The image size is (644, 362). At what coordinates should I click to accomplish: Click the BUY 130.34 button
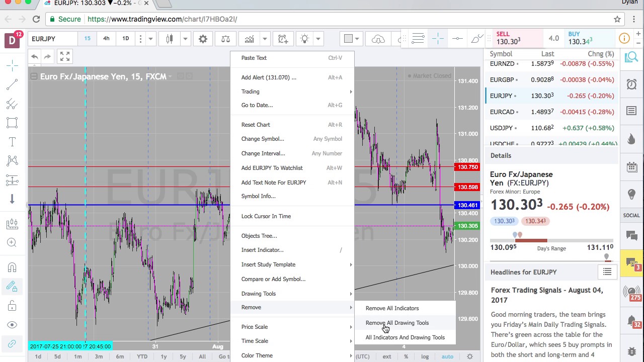(x=589, y=38)
